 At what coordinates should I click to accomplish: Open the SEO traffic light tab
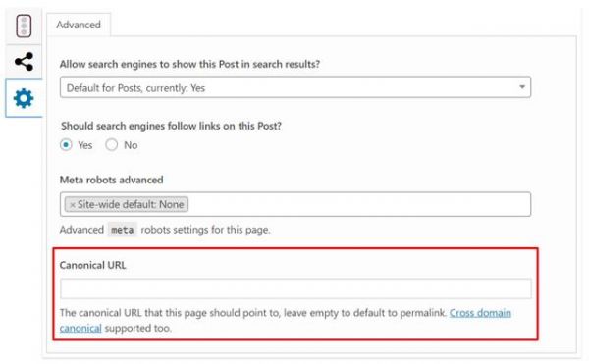click(x=24, y=26)
